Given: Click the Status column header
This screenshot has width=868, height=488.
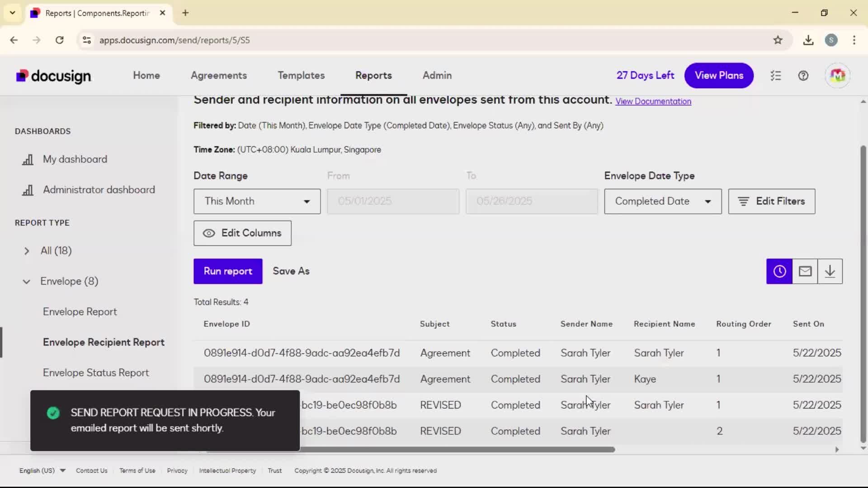Looking at the screenshot, I should tap(503, 324).
